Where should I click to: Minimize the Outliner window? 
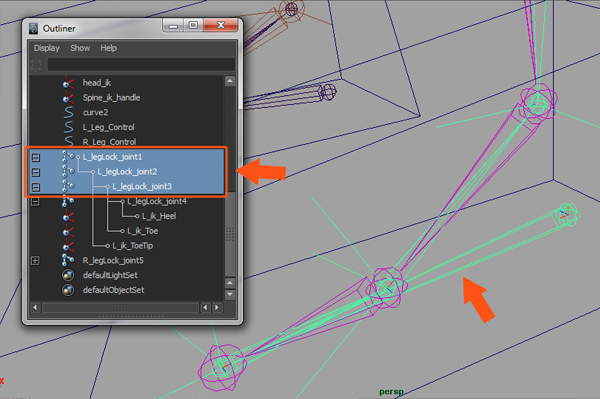[x=173, y=25]
